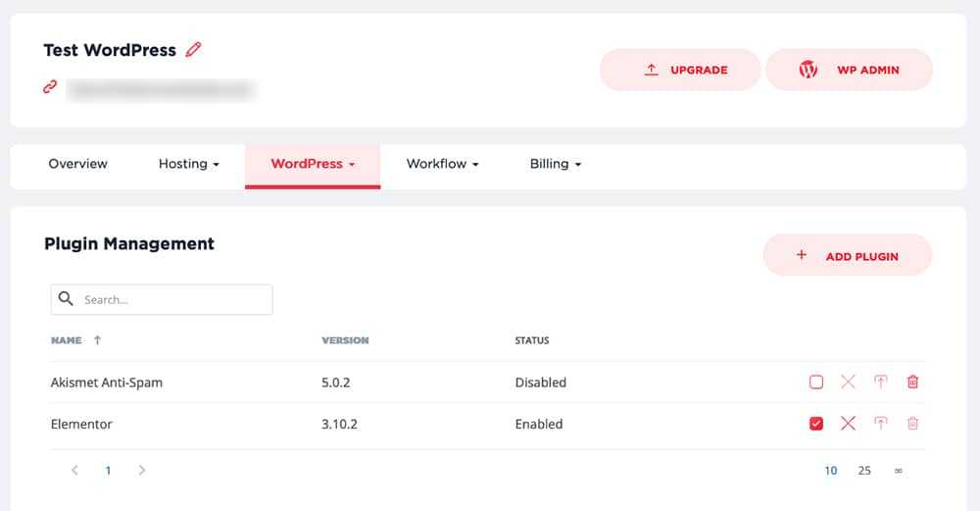This screenshot has width=980, height=511.
Task: Click the upload arrow icon in UPGRADE button
Action: click(652, 70)
